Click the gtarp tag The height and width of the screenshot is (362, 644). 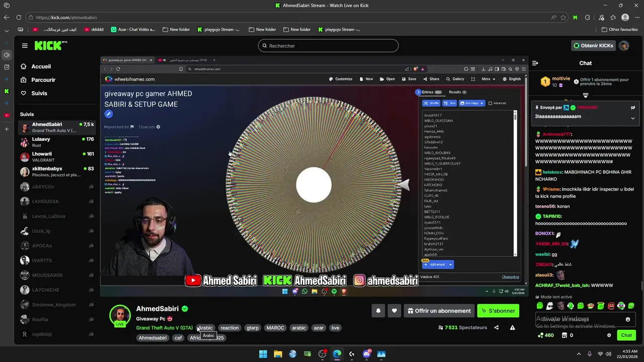pyautogui.click(x=253, y=328)
